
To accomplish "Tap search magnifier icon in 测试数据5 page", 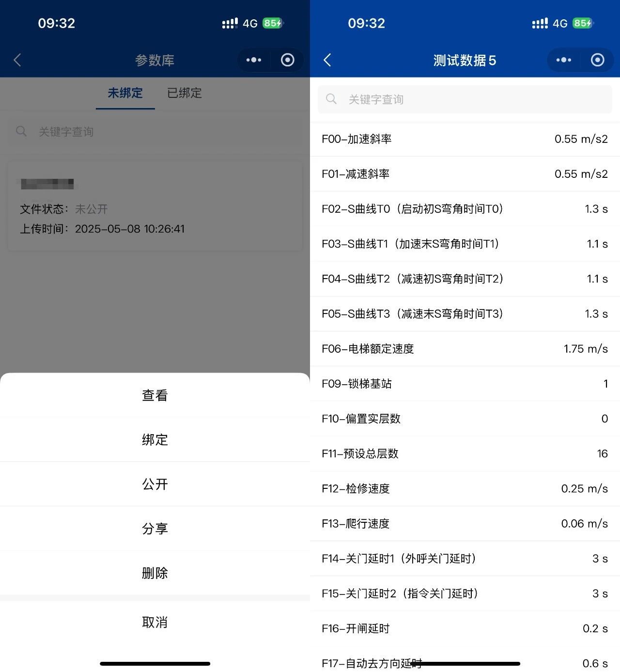I will [x=331, y=99].
